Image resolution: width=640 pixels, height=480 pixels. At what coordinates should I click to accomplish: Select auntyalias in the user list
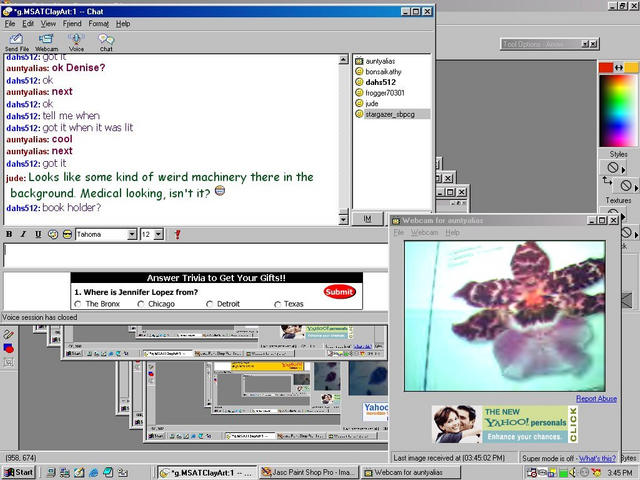point(380,61)
